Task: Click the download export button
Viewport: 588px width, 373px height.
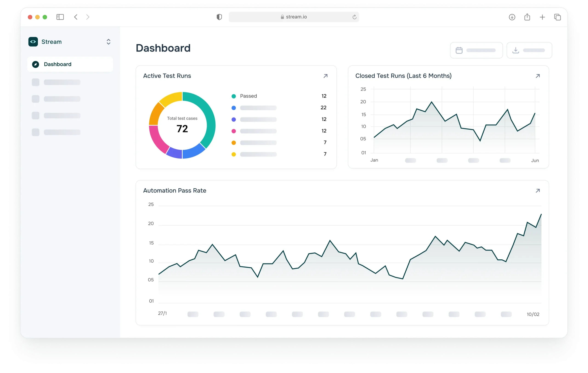Action: [x=529, y=50]
